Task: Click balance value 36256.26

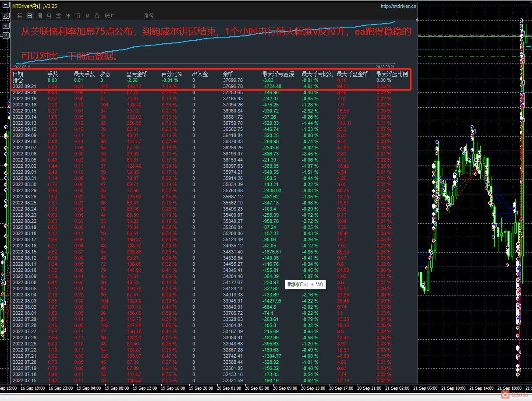Action: pyautogui.click(x=233, y=148)
